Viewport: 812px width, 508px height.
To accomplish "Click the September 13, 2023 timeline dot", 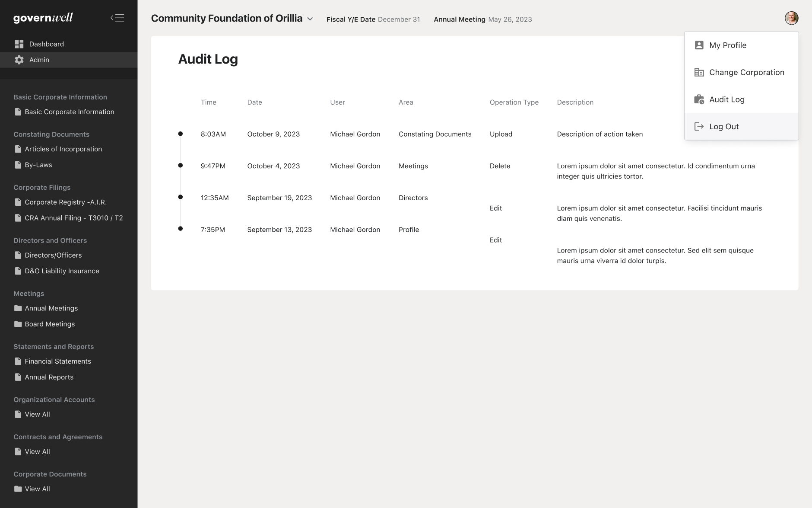I will [181, 229].
